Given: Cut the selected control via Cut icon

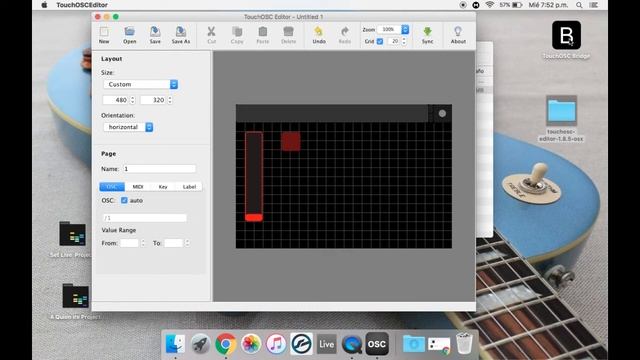Looking at the screenshot, I should 211,35.
